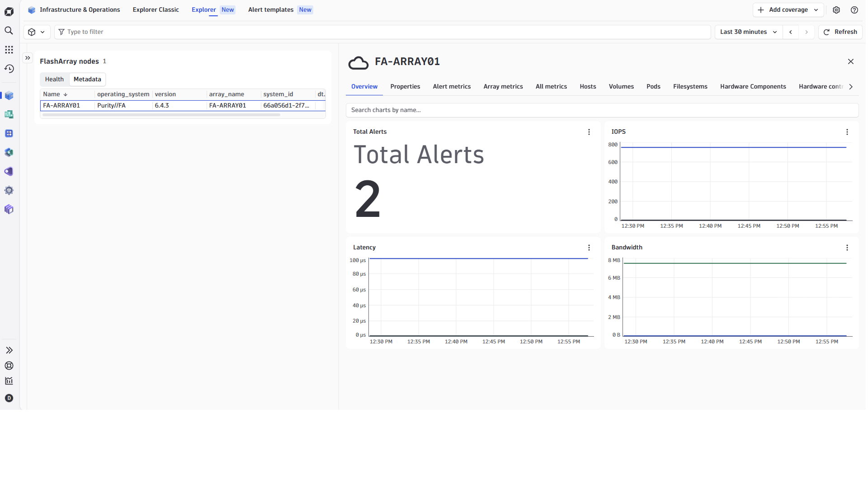Viewport: 868px width, 488px height.
Task: Click the Purity//FA cell
Action: (x=123, y=106)
